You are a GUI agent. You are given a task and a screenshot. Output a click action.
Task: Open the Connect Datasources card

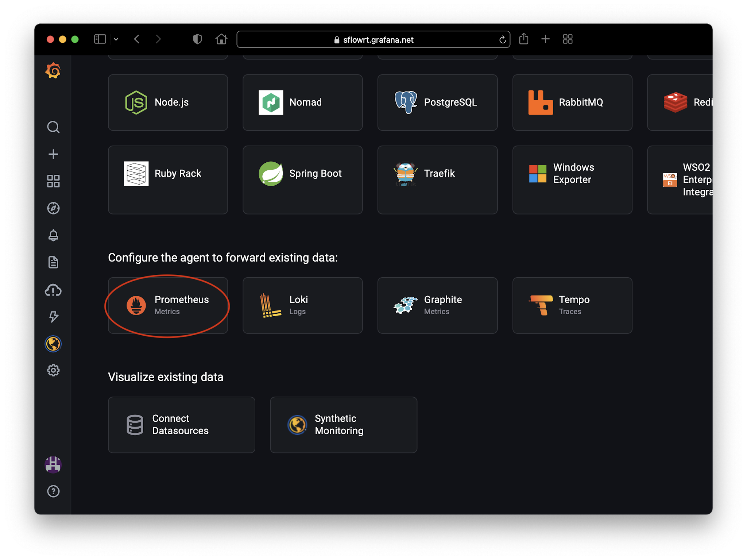click(182, 425)
